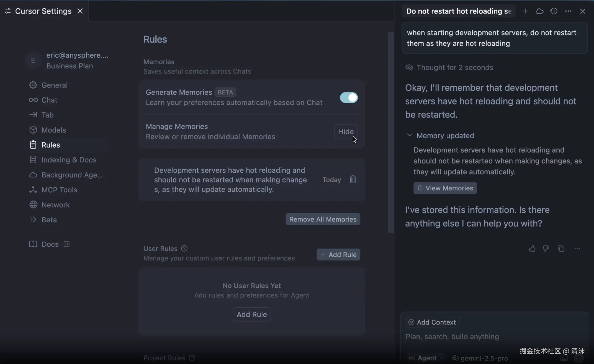Click the new chat plus icon
Screen dimensions: 594x364
coord(525,11)
